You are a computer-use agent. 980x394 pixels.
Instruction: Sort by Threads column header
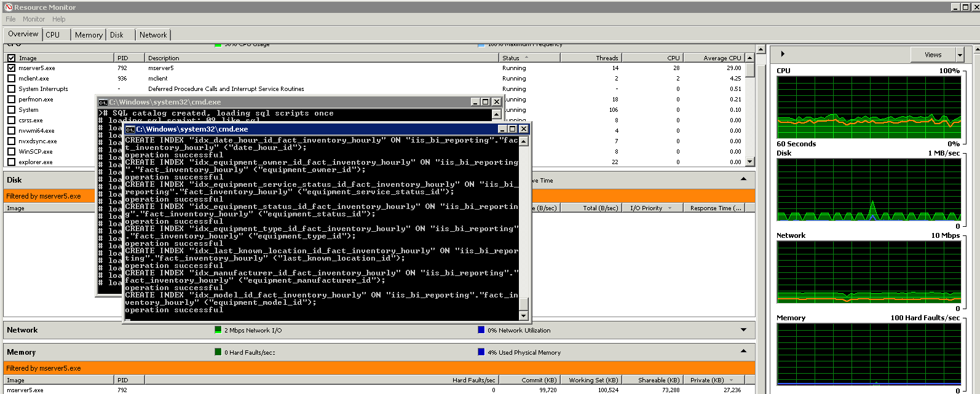click(591, 58)
